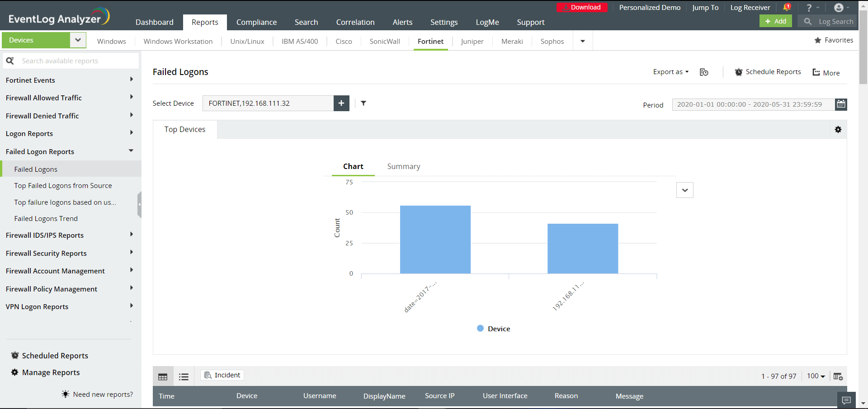Change the rows per page dropdown

pyautogui.click(x=816, y=376)
